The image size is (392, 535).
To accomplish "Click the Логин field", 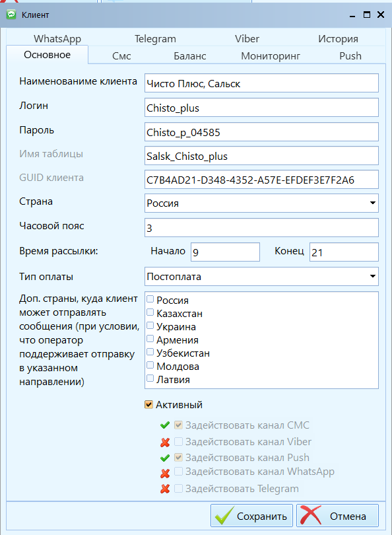I will pos(261,108).
